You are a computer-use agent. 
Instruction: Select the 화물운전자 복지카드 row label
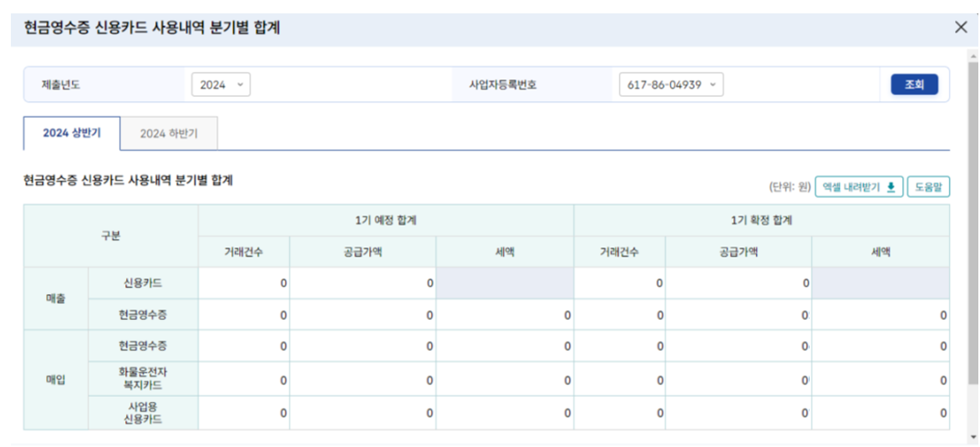tap(143, 378)
